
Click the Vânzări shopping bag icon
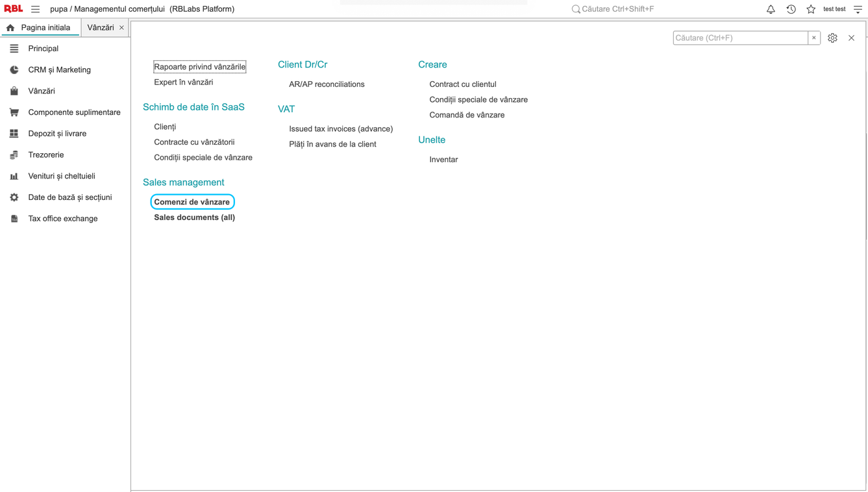coord(14,91)
